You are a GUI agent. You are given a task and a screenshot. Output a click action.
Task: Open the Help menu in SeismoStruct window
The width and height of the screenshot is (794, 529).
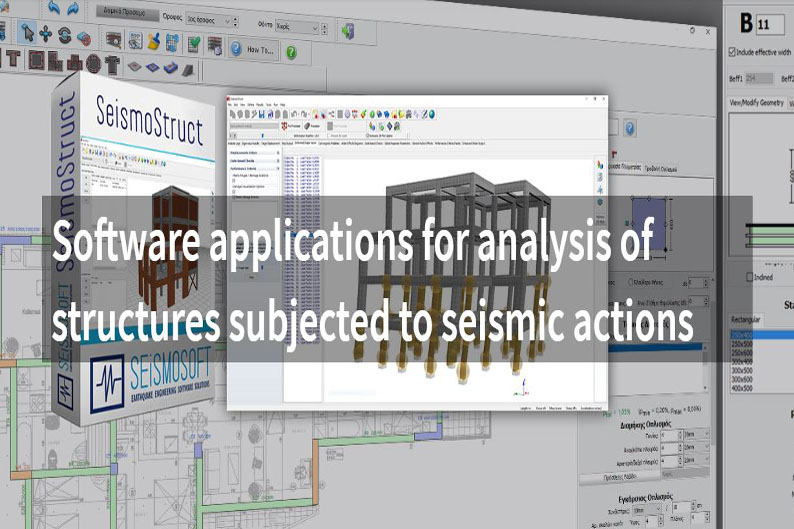283,105
